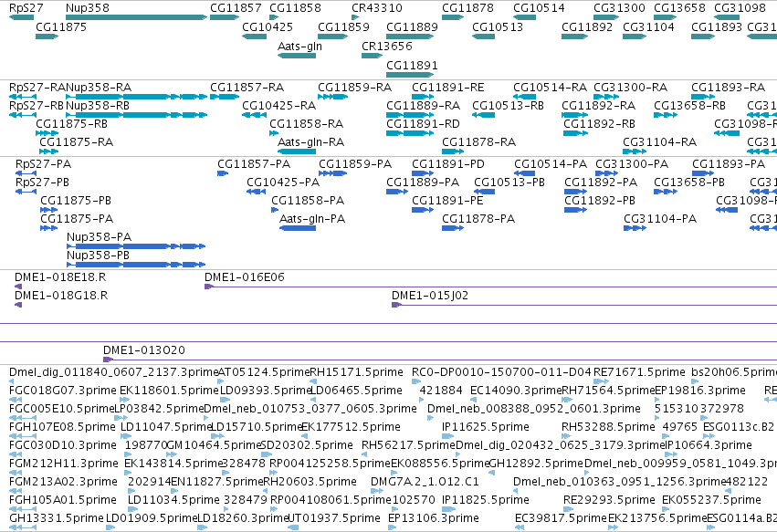The image size is (777, 532).
Task: Select the CG10513-RB transcript label
Action: click(508, 106)
